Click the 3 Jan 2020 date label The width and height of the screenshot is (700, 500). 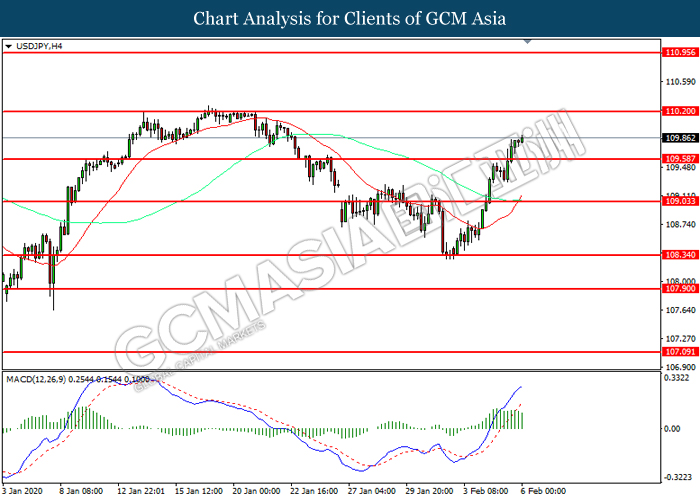(22, 491)
